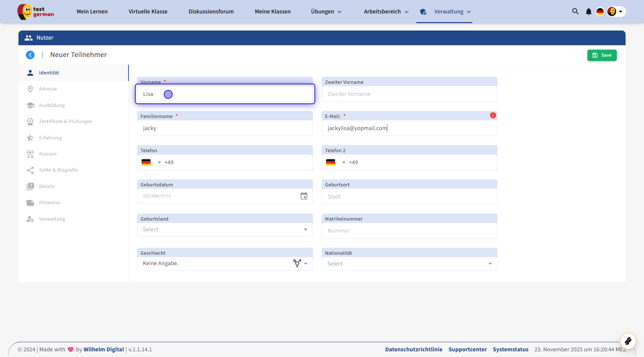Image resolution: width=644 pixels, height=357 pixels.
Task: Open Telefon country code flag selector
Action: (x=151, y=163)
